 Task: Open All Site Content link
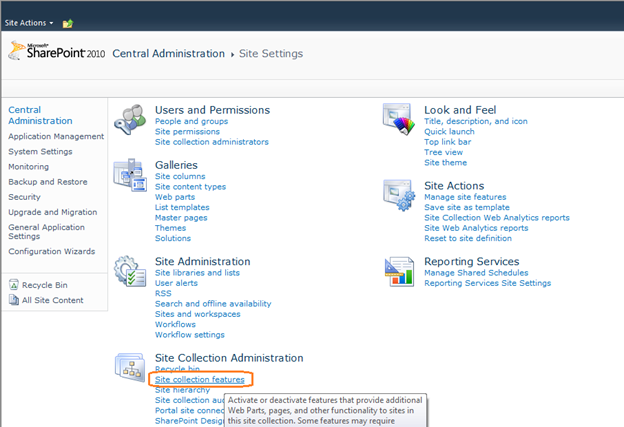coord(53,300)
